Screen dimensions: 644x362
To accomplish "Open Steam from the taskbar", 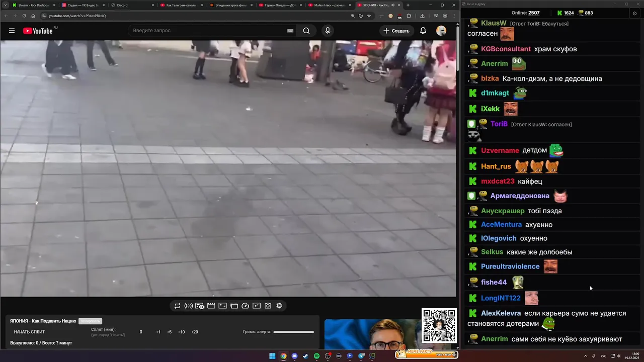I will click(305, 356).
